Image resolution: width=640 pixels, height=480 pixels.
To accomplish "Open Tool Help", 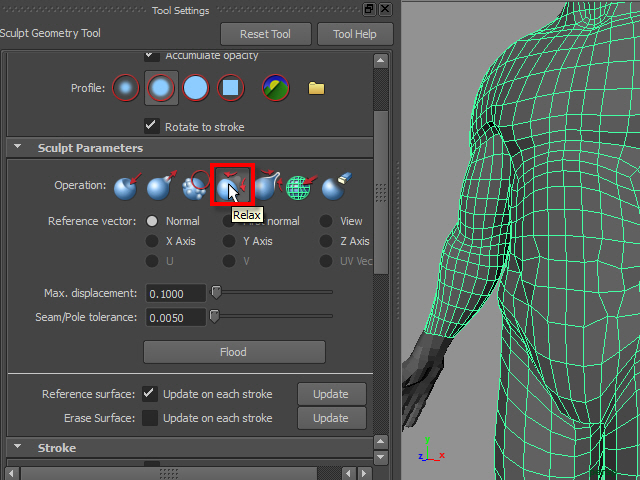I will click(355, 34).
